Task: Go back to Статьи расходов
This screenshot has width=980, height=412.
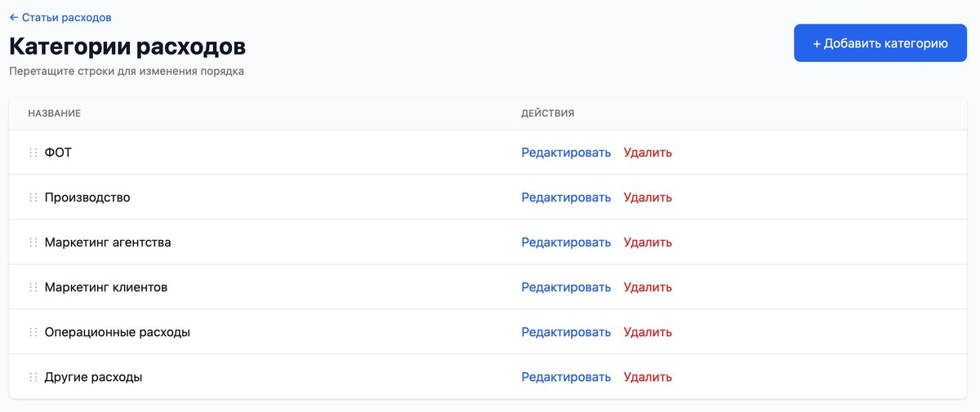Action: [60, 17]
